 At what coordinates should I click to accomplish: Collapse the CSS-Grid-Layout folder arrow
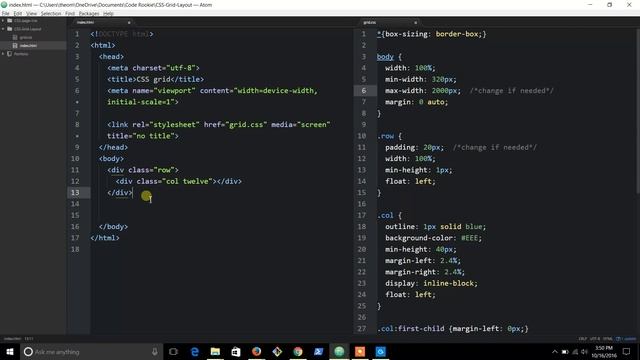click(3, 29)
